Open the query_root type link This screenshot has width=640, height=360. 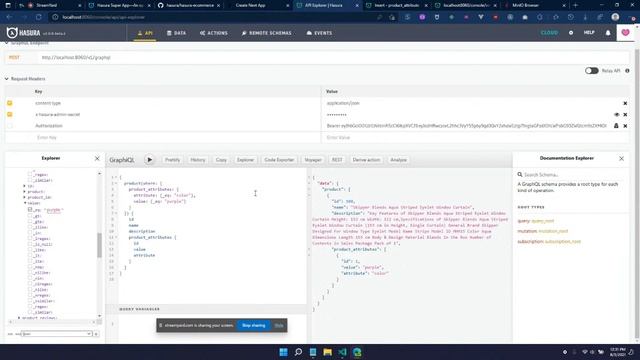tap(543, 221)
